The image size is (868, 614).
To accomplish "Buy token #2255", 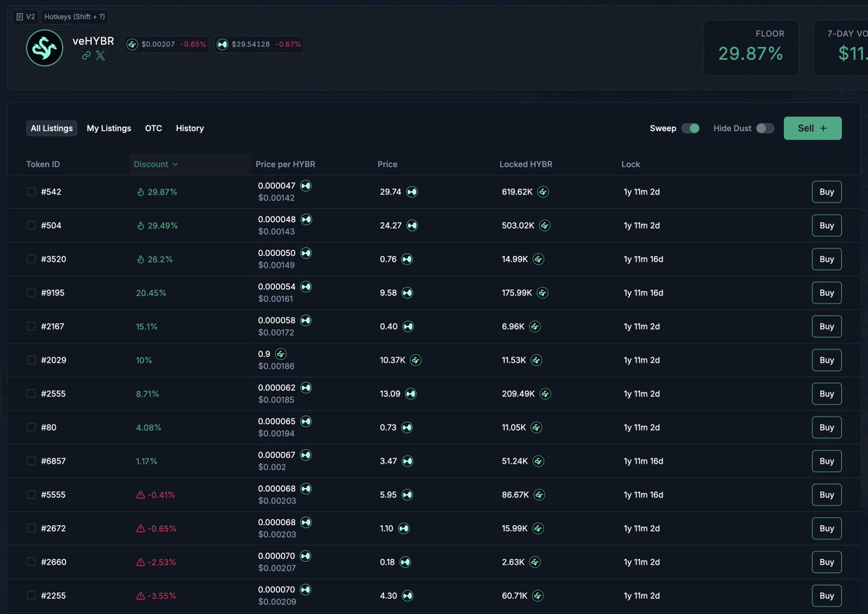I will point(827,596).
